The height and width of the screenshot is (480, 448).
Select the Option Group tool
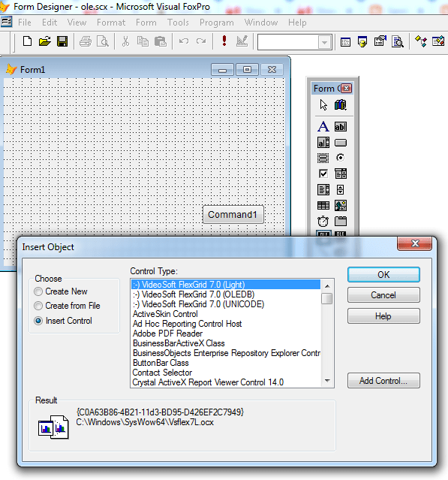click(340, 158)
